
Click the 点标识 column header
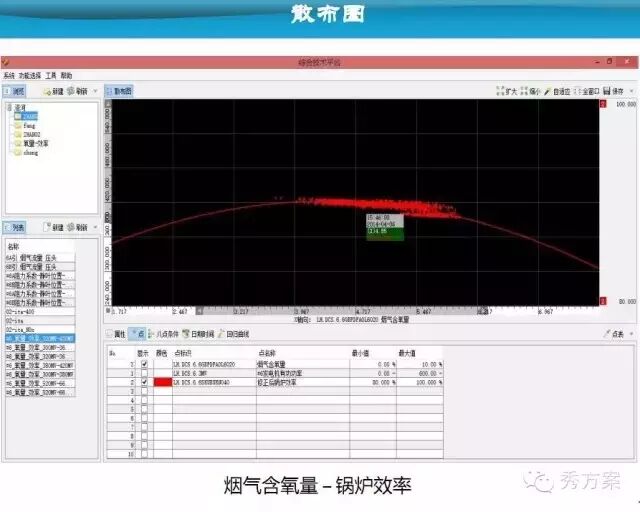pyautogui.click(x=214, y=353)
